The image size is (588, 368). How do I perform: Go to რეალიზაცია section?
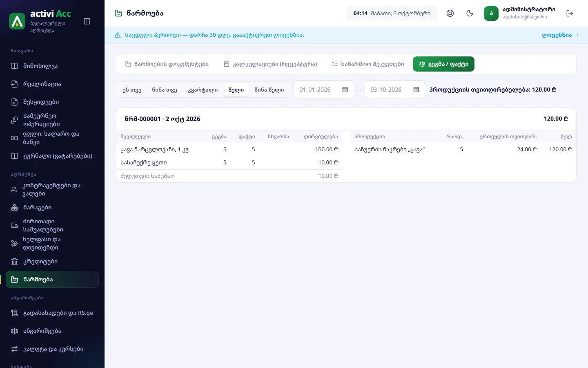point(52,84)
